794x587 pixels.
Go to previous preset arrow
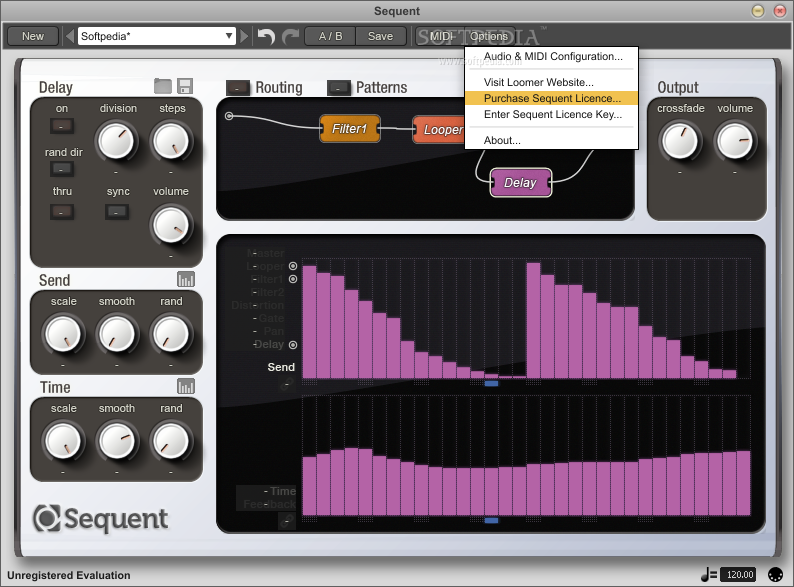[70, 36]
